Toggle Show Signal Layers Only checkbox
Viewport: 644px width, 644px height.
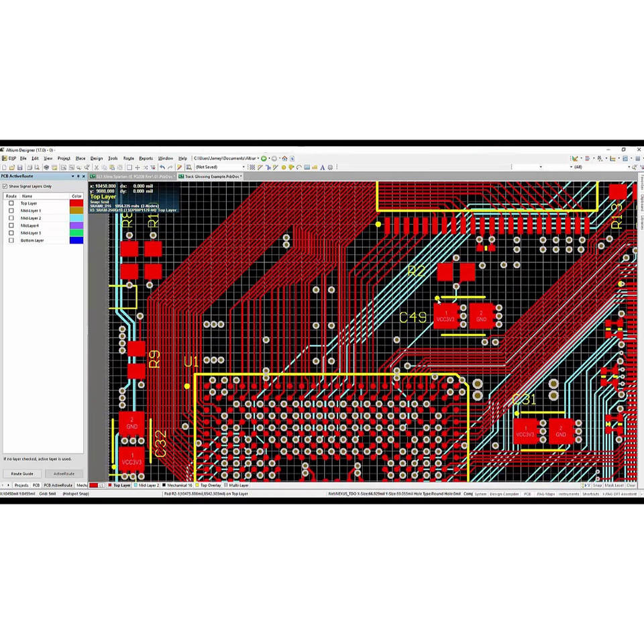click(5, 186)
